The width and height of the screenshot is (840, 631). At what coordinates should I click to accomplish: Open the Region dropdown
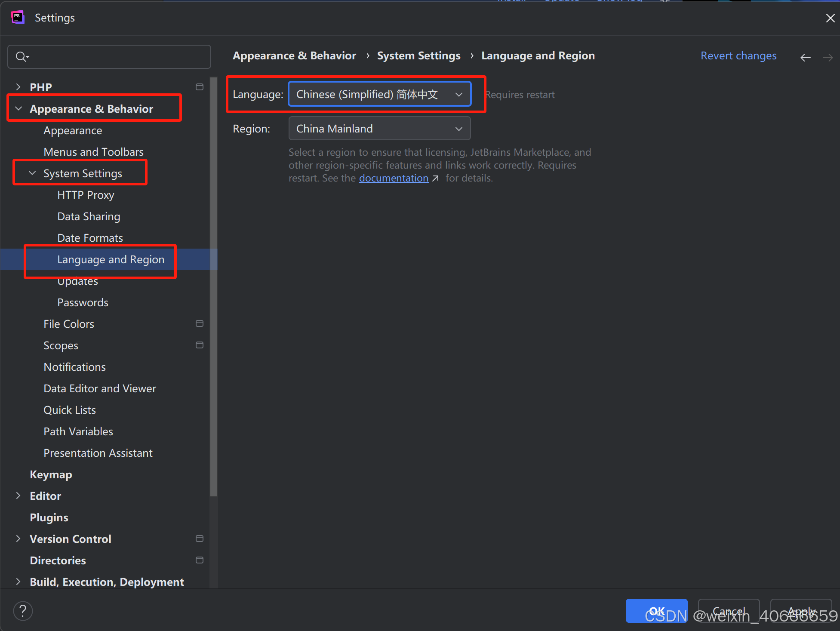379,129
